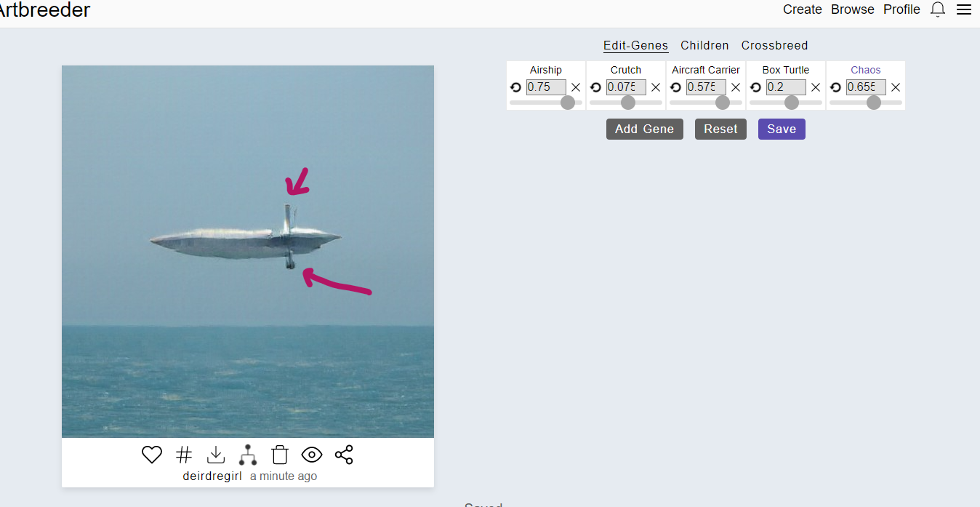The image size is (980, 507).
Task: Click the Add Gene button
Action: (644, 129)
